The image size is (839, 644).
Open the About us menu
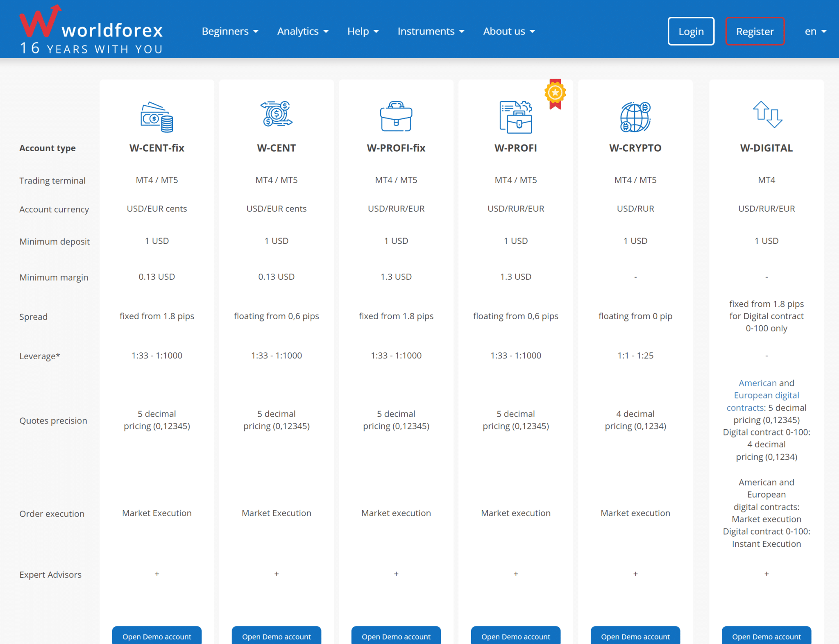tap(509, 32)
